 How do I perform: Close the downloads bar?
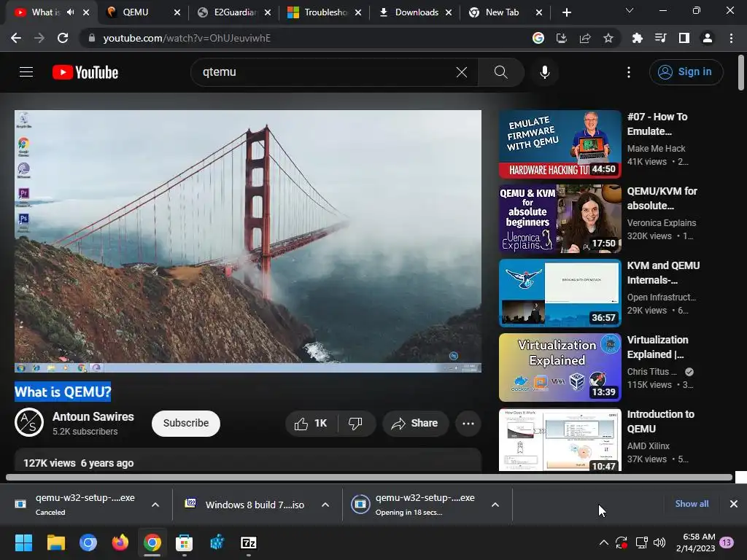pyautogui.click(x=734, y=504)
